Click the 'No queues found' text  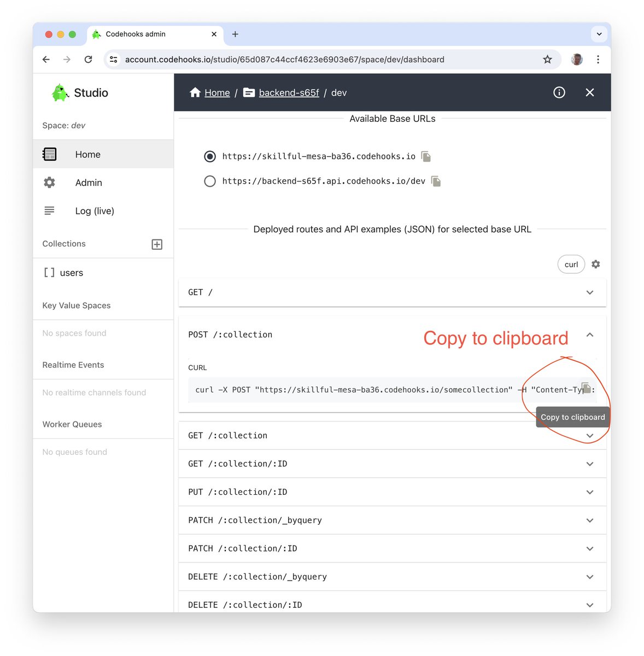click(75, 452)
